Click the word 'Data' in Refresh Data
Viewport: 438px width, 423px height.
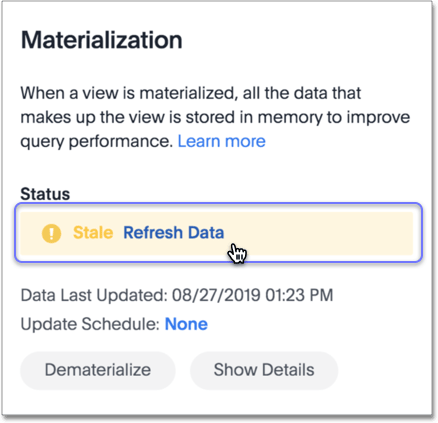206,232
